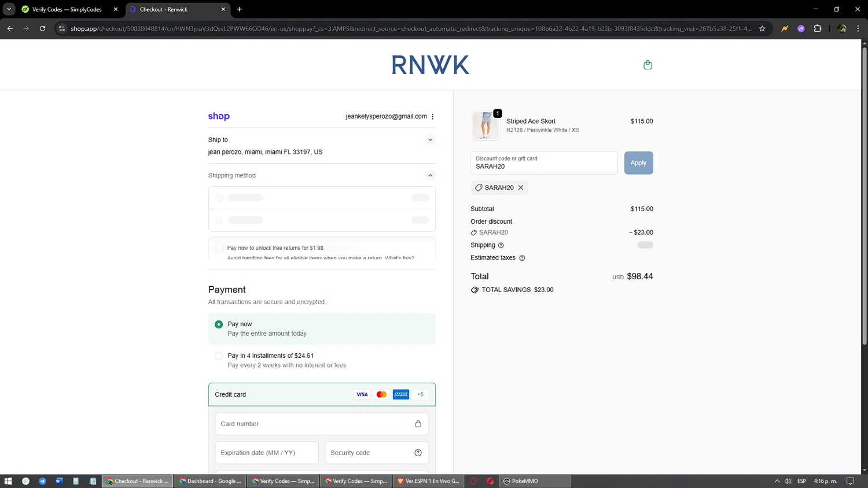Click the 4:16 p. m. clock
This screenshot has height=488, width=868.
tap(825, 481)
